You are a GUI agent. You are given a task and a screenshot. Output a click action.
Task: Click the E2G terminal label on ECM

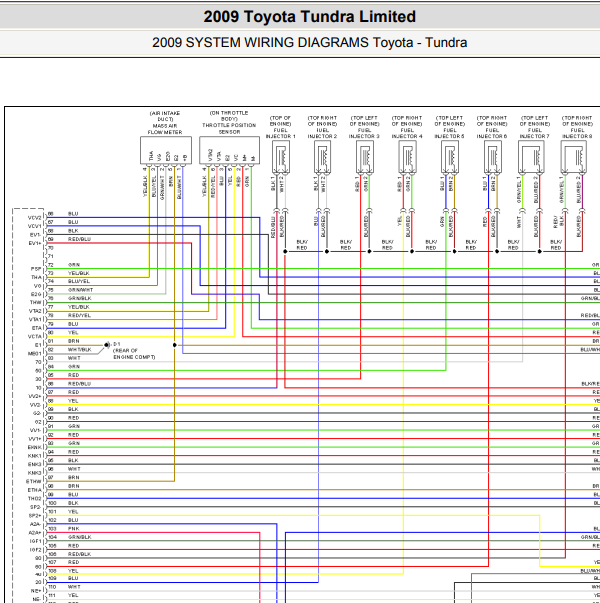(x=37, y=294)
